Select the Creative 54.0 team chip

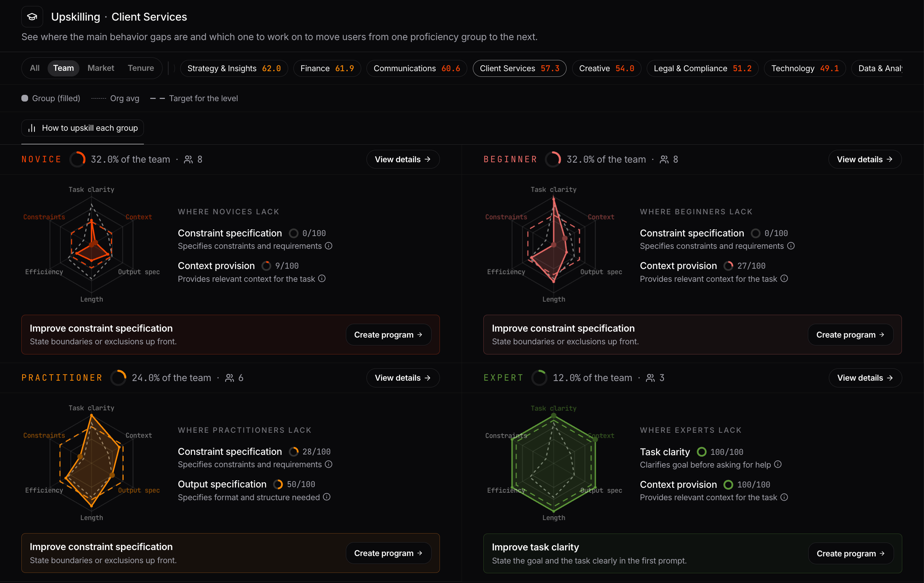(607, 68)
